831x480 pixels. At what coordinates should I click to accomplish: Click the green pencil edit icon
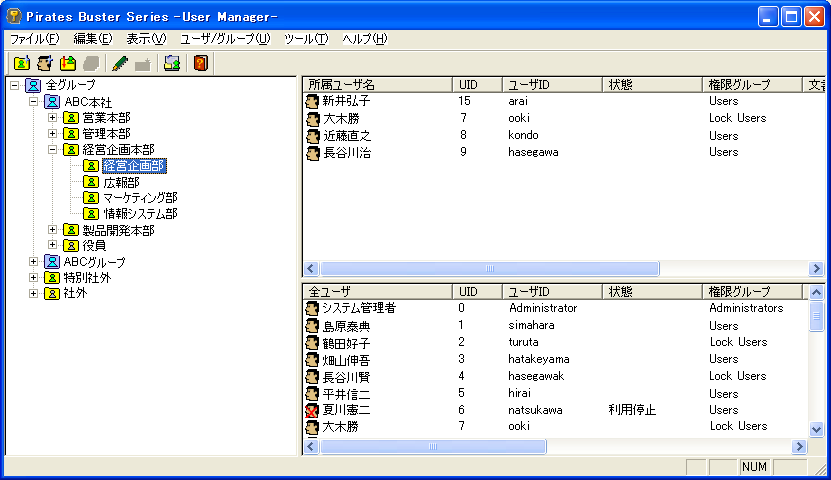pyautogui.click(x=121, y=63)
